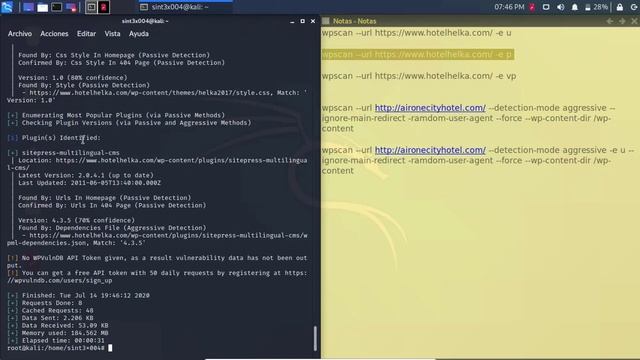Screen dimensions: 640x360
Task: Open the file manager from the panel
Action: pos(42,7)
